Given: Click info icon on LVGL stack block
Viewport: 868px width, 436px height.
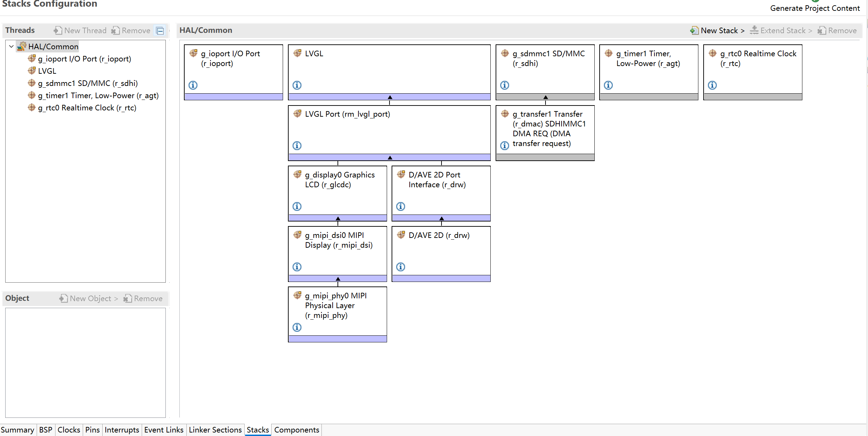Looking at the screenshot, I should click(x=297, y=85).
